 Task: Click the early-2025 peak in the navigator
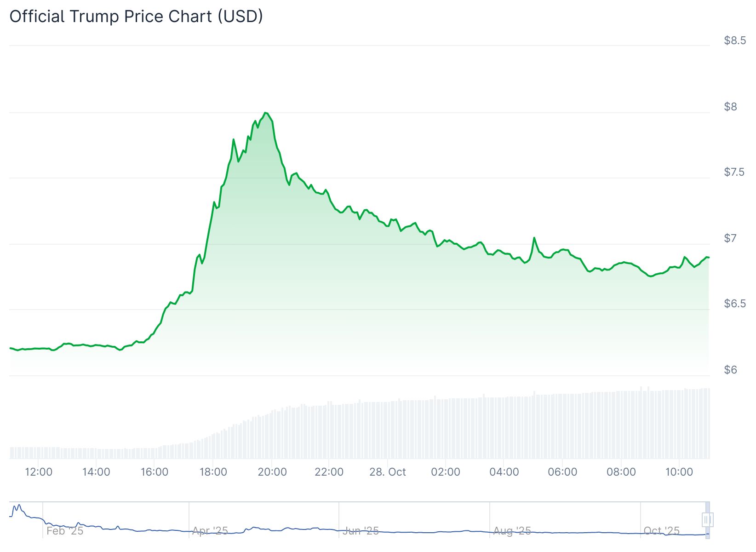tap(17, 506)
